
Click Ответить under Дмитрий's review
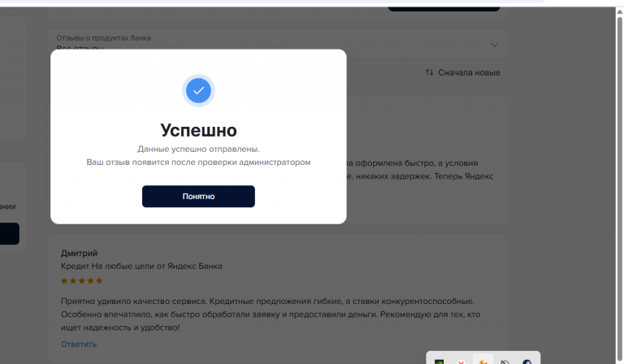tap(78, 344)
